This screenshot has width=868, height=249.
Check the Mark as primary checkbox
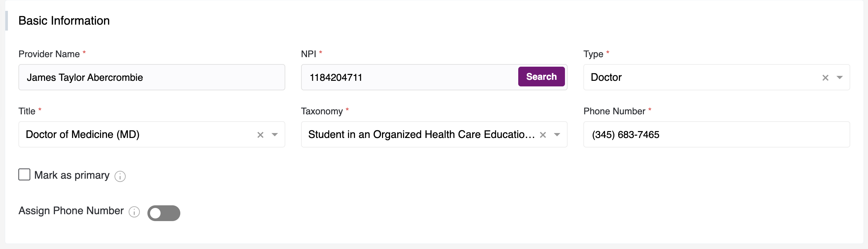click(x=24, y=175)
